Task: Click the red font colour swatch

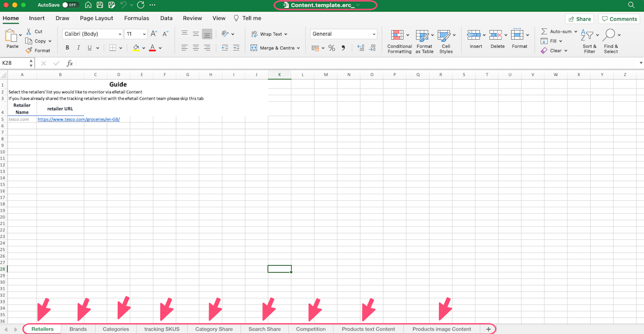Action: (152, 48)
